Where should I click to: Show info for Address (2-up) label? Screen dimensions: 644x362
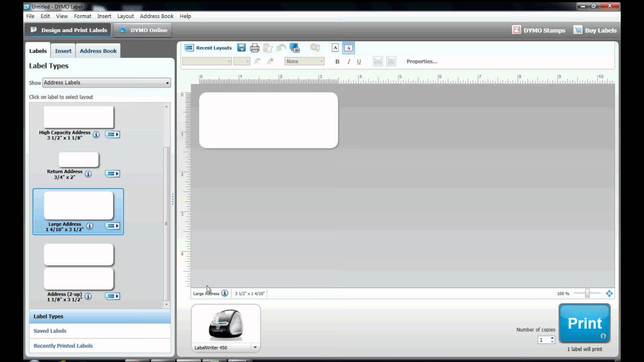coord(88,296)
